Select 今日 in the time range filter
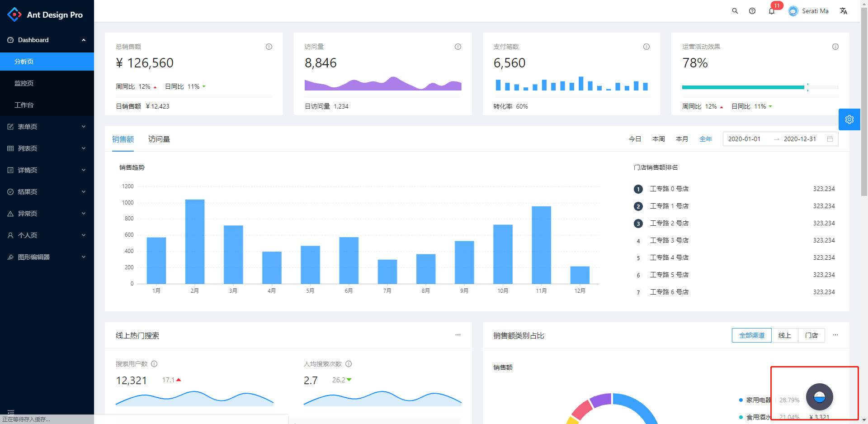Image resolution: width=868 pixels, height=424 pixels. (635, 139)
